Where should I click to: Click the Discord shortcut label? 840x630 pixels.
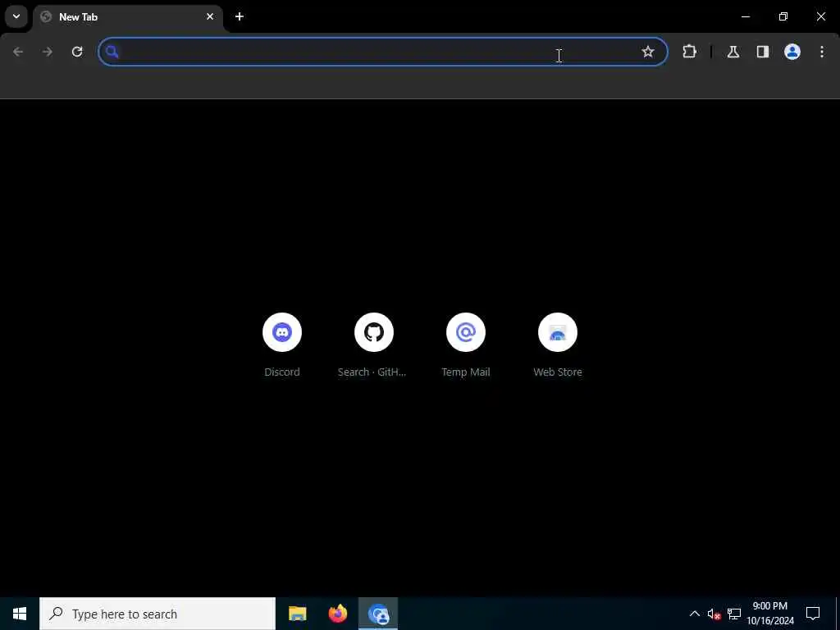coord(282,372)
